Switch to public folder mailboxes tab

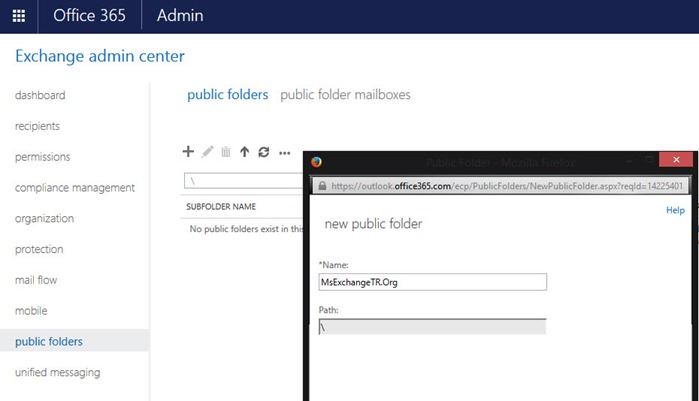pos(345,95)
